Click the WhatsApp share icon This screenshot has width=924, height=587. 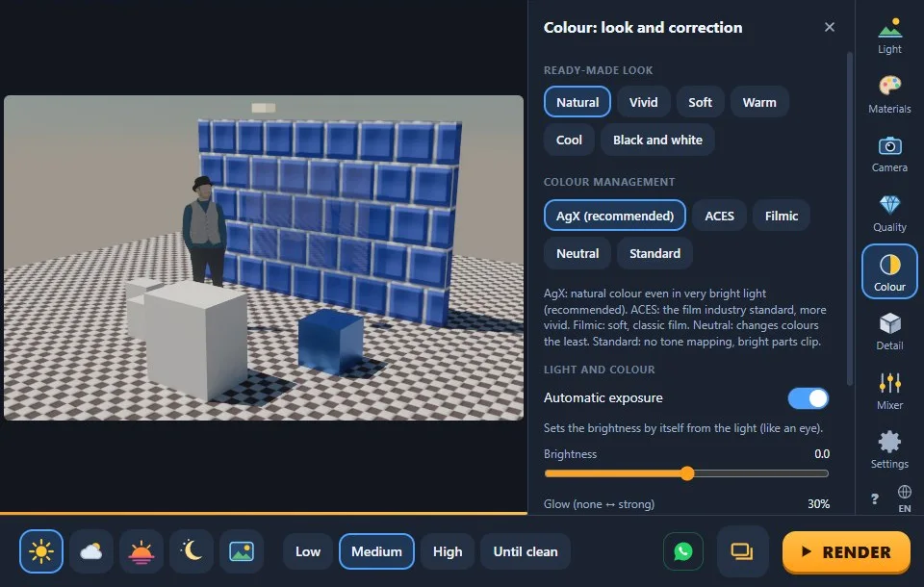pyautogui.click(x=683, y=551)
